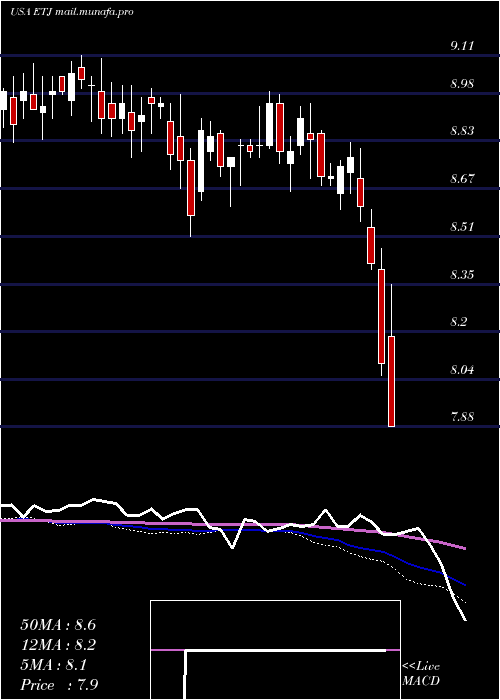500x700 pixels.
Task: Click the 'Price : 7.9' reading
Action: (x=59, y=684)
